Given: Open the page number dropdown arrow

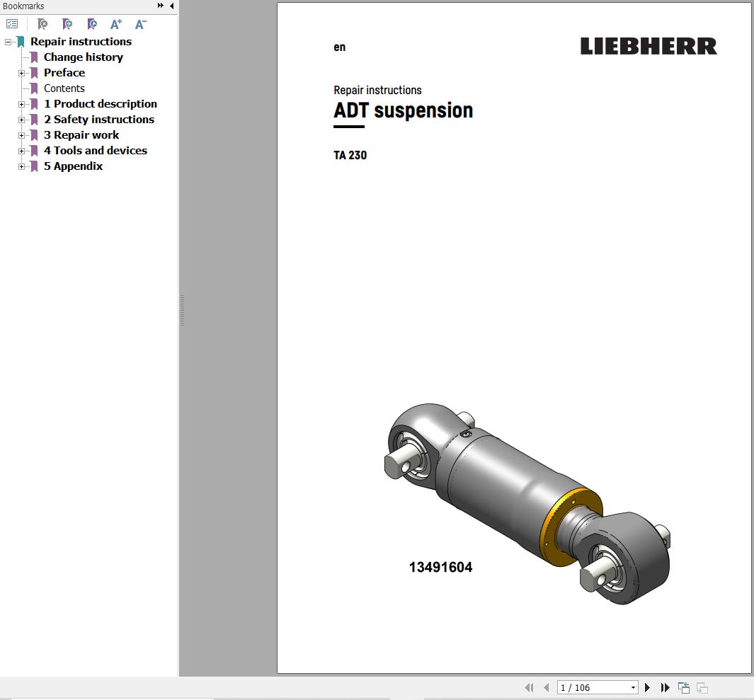Looking at the screenshot, I should click(633, 687).
